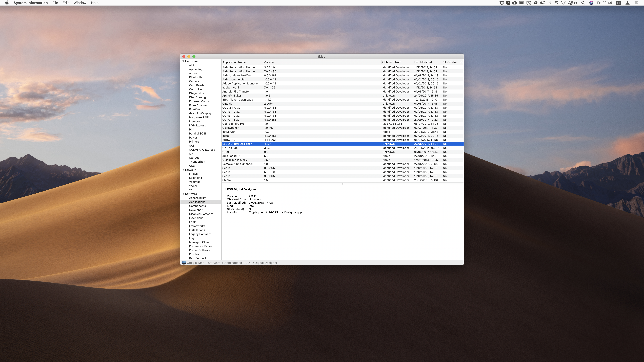This screenshot has width=644, height=362.
Task: Select Disabled Software in sidebar
Action: pos(201,214)
